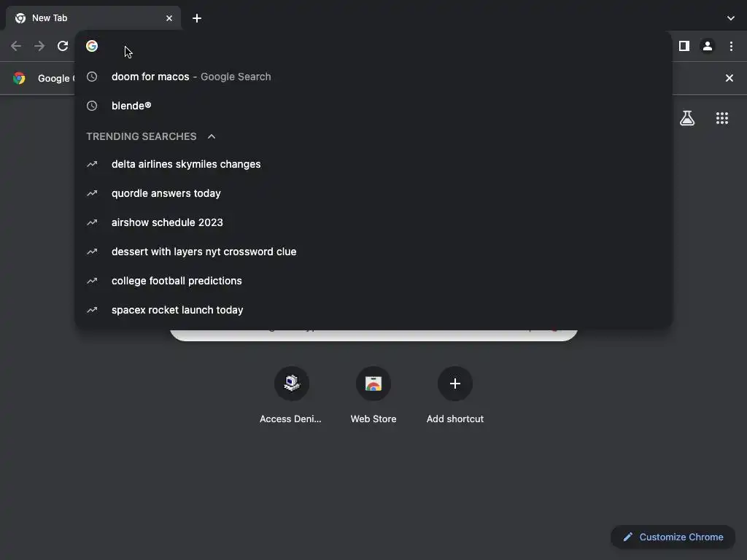Open the Search Labs flask icon

click(687, 118)
